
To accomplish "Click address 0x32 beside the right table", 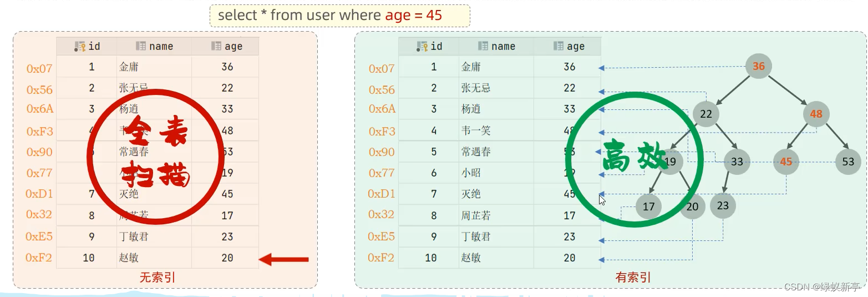I will coord(381,214).
